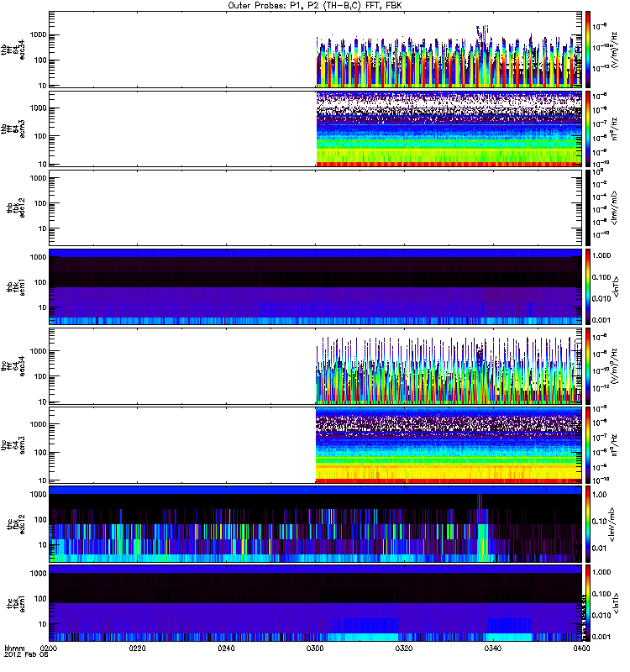Click the "0200" time axis label

(x=49, y=648)
